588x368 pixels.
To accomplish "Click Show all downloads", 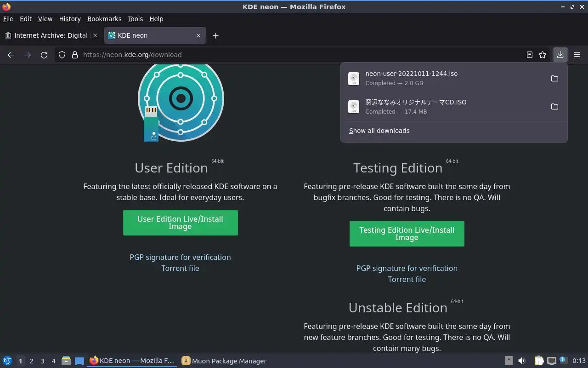I will point(379,131).
